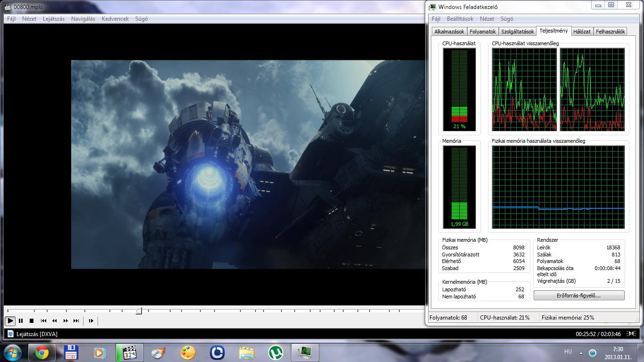This screenshot has width=644, height=362.
Task: Click the Leírók value 18368
Action: coord(613,247)
